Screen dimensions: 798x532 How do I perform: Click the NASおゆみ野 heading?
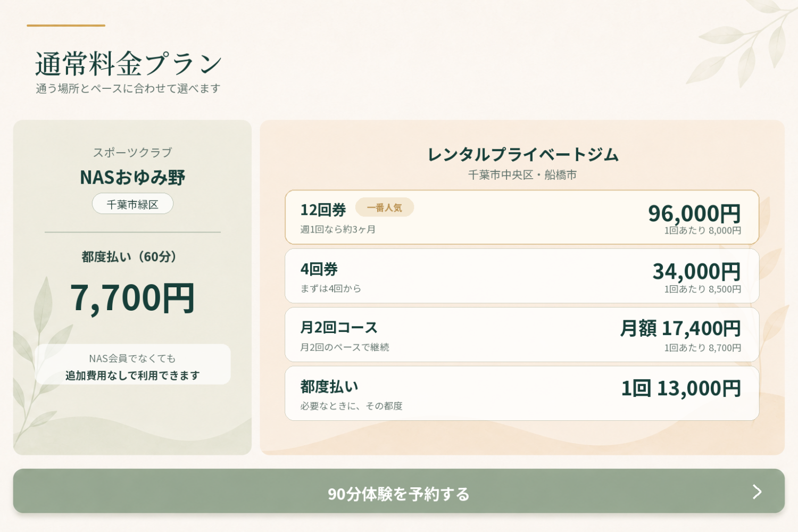tap(132, 177)
